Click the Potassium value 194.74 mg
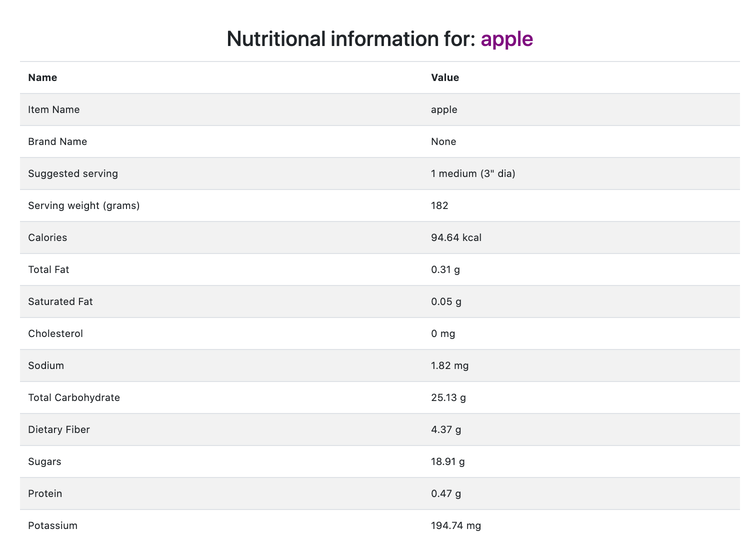756x555 pixels. click(456, 525)
